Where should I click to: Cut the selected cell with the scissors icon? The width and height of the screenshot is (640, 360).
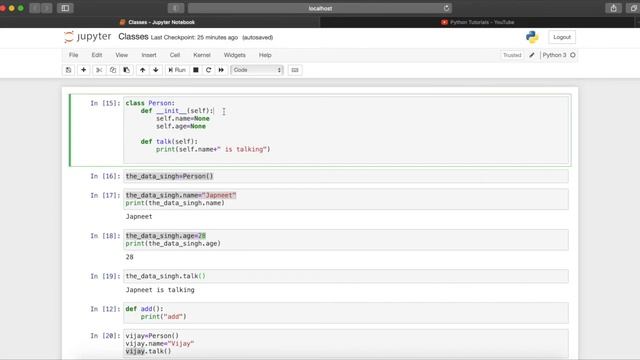[x=99, y=70]
